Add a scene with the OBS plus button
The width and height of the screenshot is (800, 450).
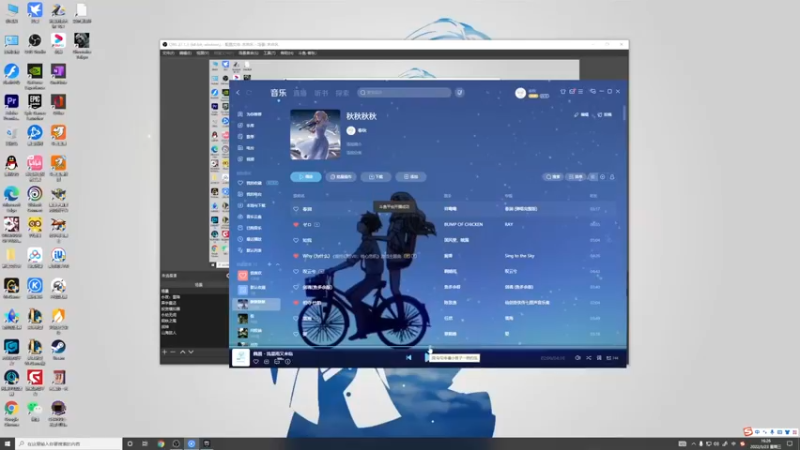tap(164, 352)
